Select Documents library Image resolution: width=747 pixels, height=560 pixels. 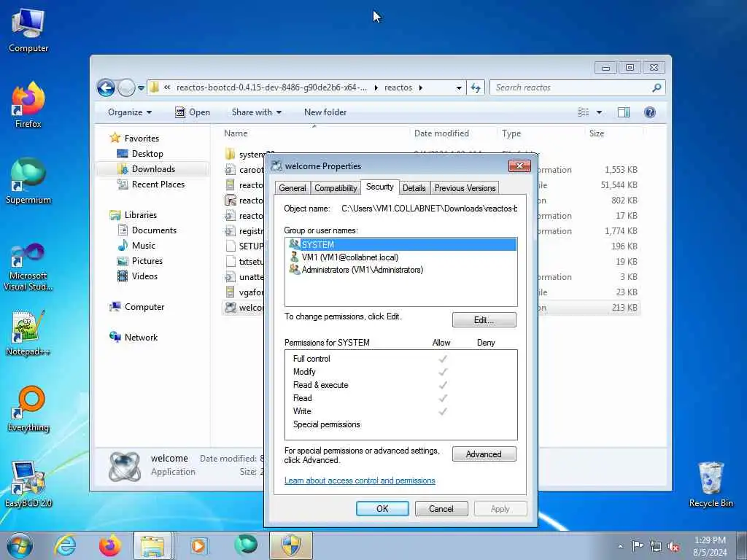pos(147,230)
